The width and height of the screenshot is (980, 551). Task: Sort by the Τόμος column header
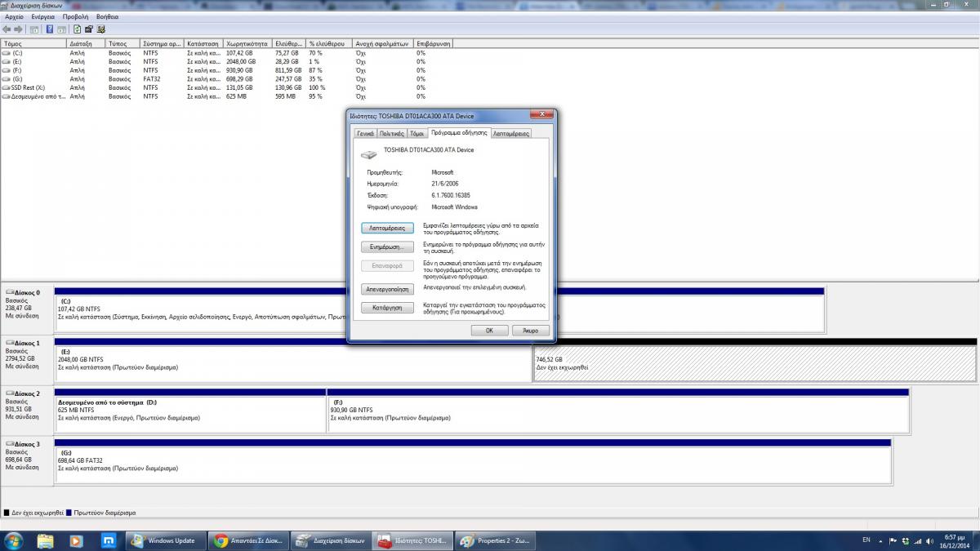(x=33, y=43)
